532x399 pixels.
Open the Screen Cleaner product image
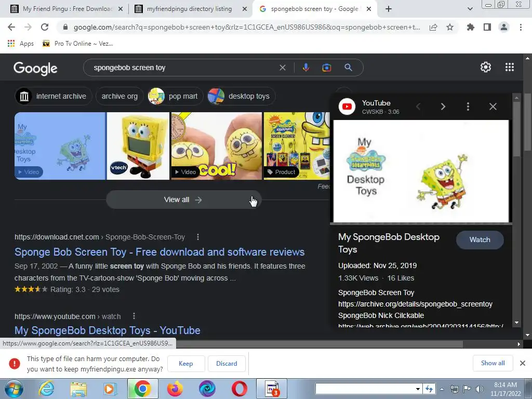(x=297, y=146)
